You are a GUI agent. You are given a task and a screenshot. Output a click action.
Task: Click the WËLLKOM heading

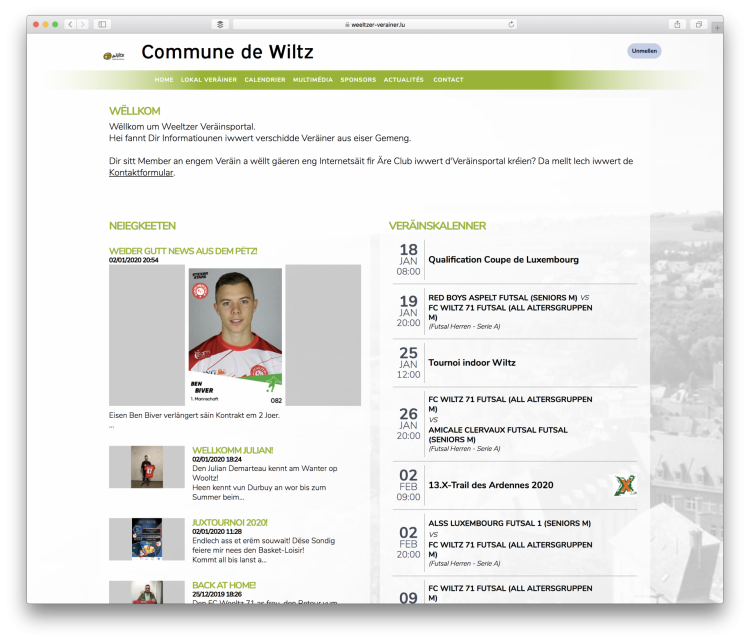pyautogui.click(x=134, y=111)
